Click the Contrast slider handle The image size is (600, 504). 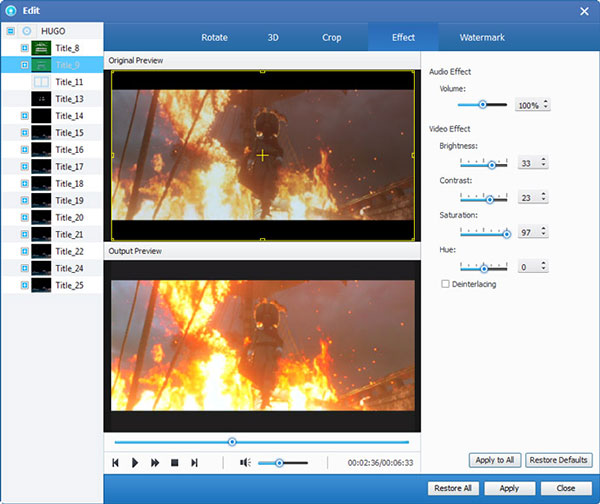point(490,199)
